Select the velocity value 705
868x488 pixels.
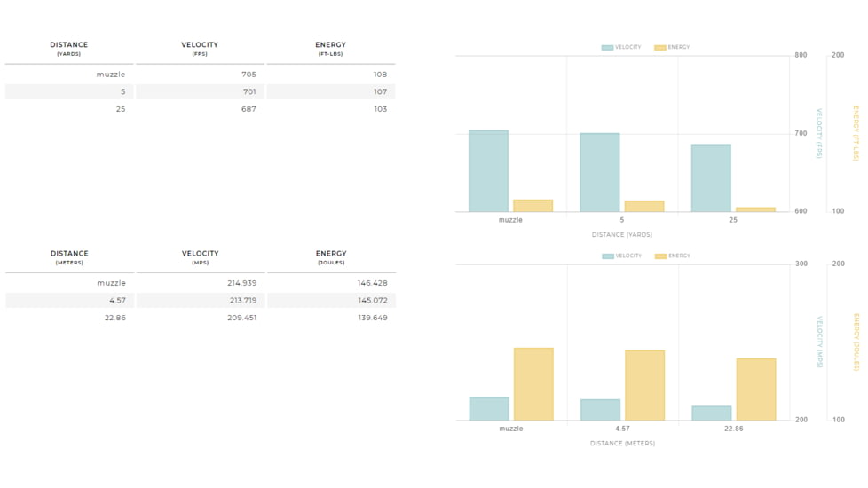[x=249, y=75]
